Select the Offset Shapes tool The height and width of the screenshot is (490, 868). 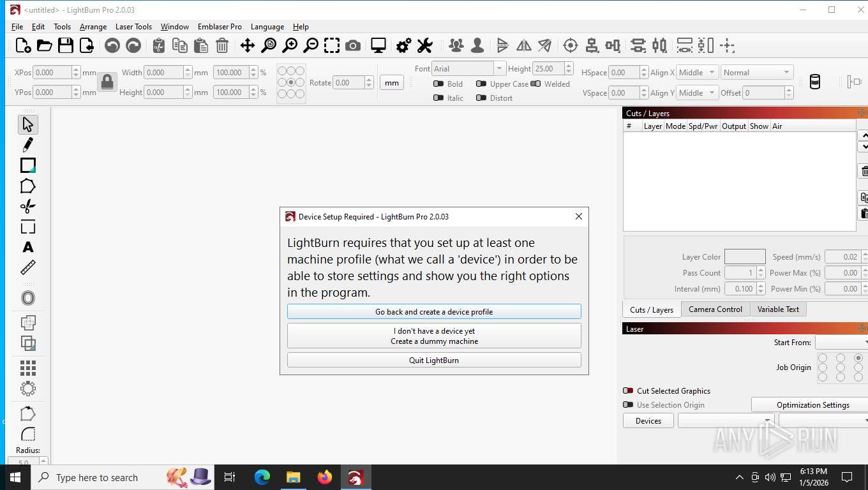27,298
